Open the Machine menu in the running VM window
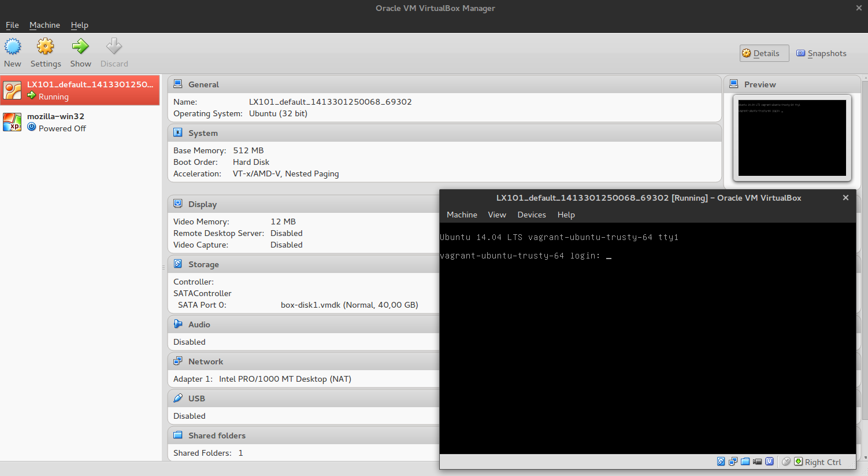Screen dimensions: 868x476 (462, 215)
